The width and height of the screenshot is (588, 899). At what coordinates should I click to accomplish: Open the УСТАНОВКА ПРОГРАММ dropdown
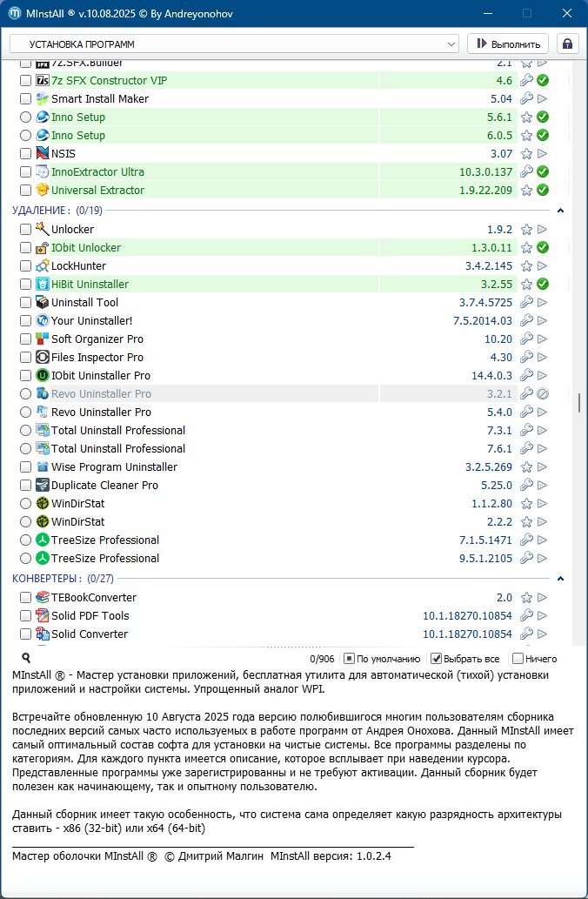coord(234,44)
